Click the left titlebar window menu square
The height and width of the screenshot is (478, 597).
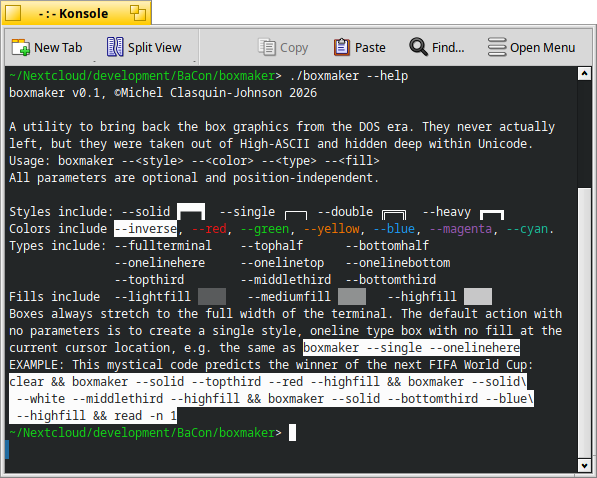coord(13,13)
